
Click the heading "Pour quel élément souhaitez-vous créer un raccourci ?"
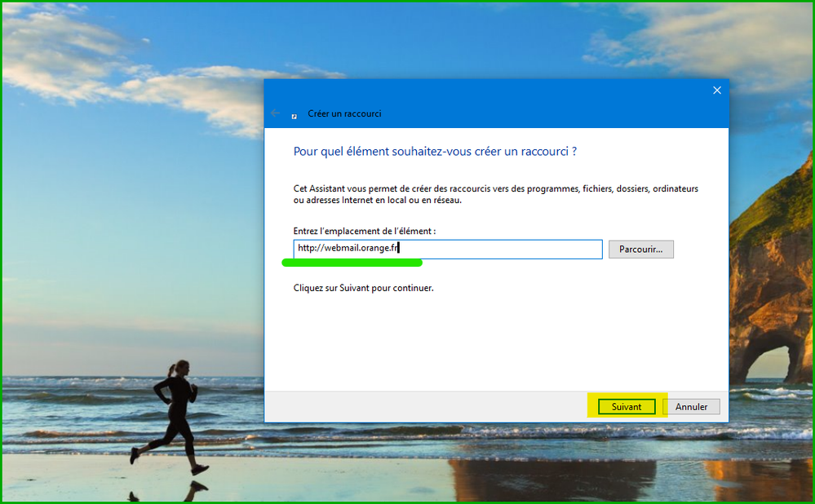(x=435, y=151)
